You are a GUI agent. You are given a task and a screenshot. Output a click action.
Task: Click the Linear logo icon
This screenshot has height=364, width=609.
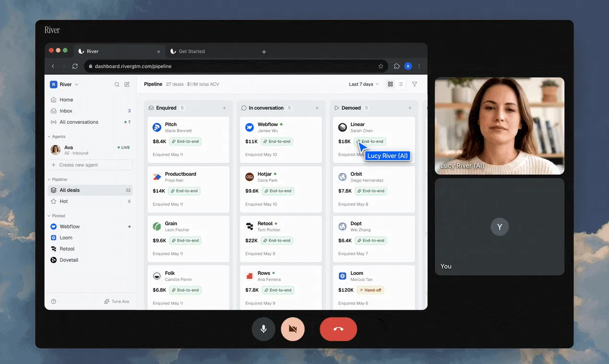tap(342, 127)
